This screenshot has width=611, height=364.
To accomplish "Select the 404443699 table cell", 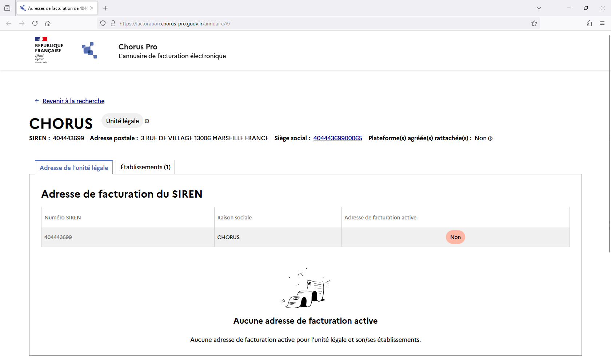I will [128, 237].
